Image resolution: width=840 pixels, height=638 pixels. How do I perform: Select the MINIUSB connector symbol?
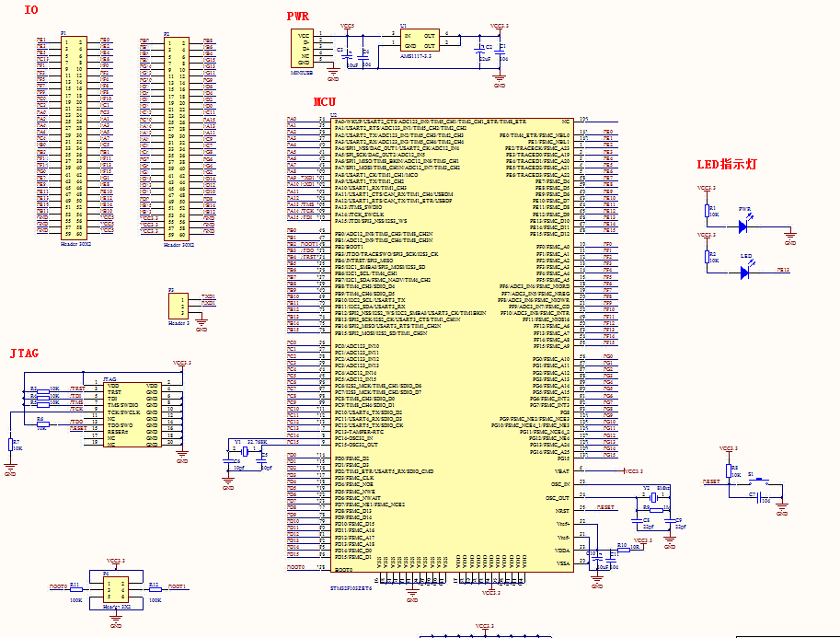click(x=302, y=48)
